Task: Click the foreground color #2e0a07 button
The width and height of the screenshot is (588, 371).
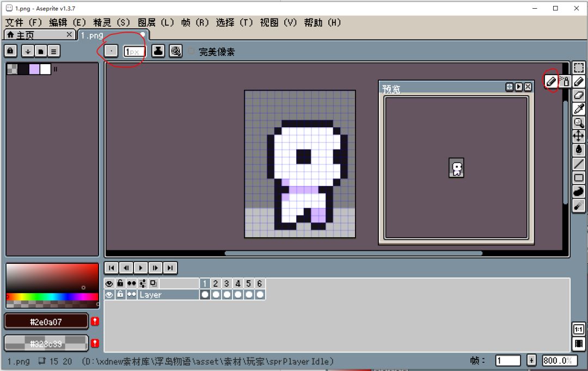Action: point(46,321)
